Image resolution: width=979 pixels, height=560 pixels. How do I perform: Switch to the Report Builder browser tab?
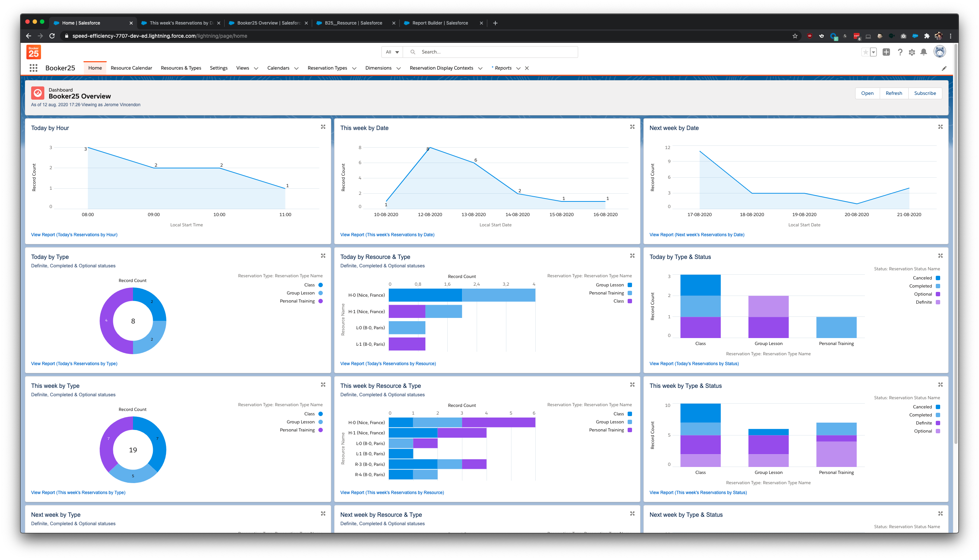(439, 23)
